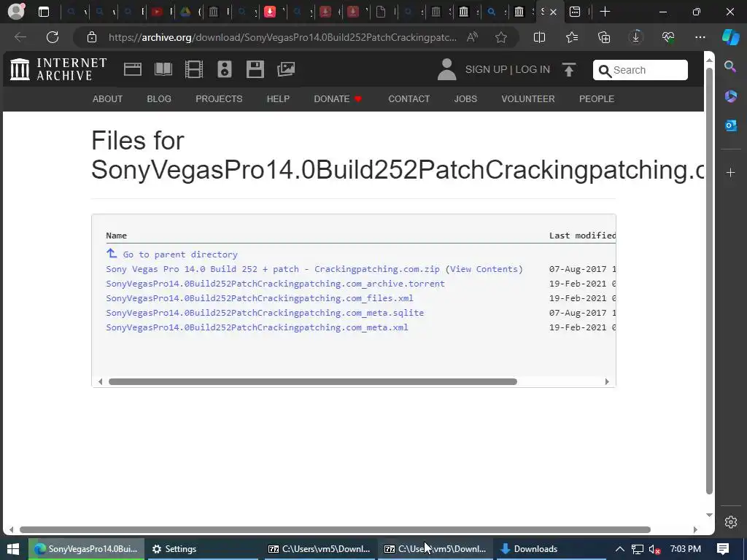
Task: Open the PROJECTS menu item
Action: pos(219,98)
